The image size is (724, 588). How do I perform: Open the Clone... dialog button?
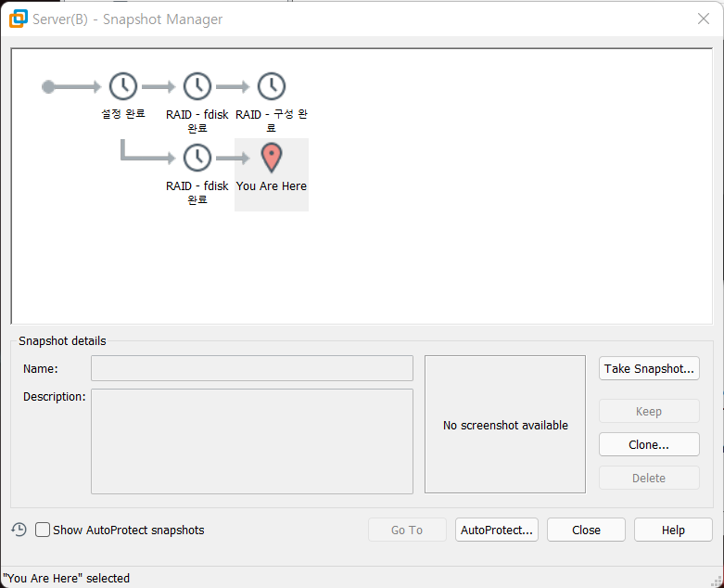(x=649, y=444)
